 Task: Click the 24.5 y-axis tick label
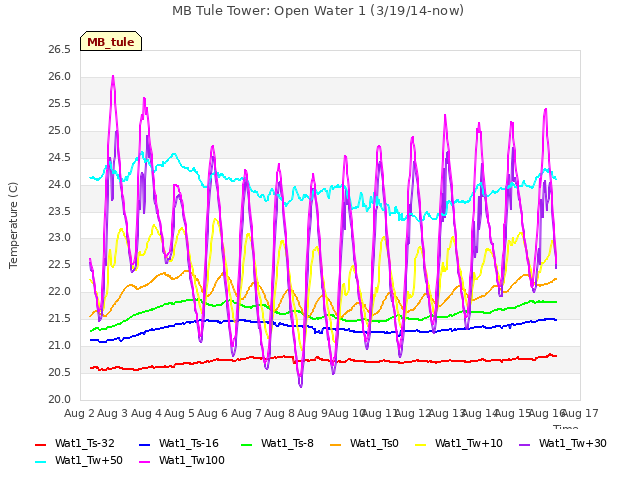pyautogui.click(x=60, y=158)
